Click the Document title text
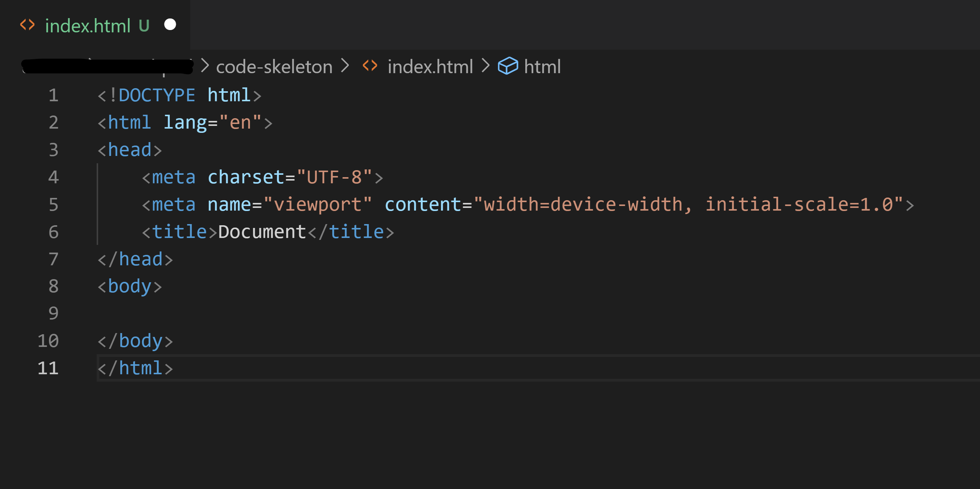The width and height of the screenshot is (980, 489). (262, 232)
